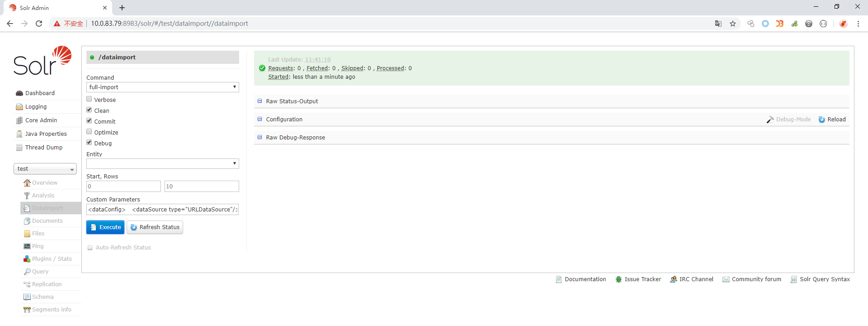This screenshot has width=868, height=326.
Task: Click the Ping monitor icon
Action: tap(27, 246)
